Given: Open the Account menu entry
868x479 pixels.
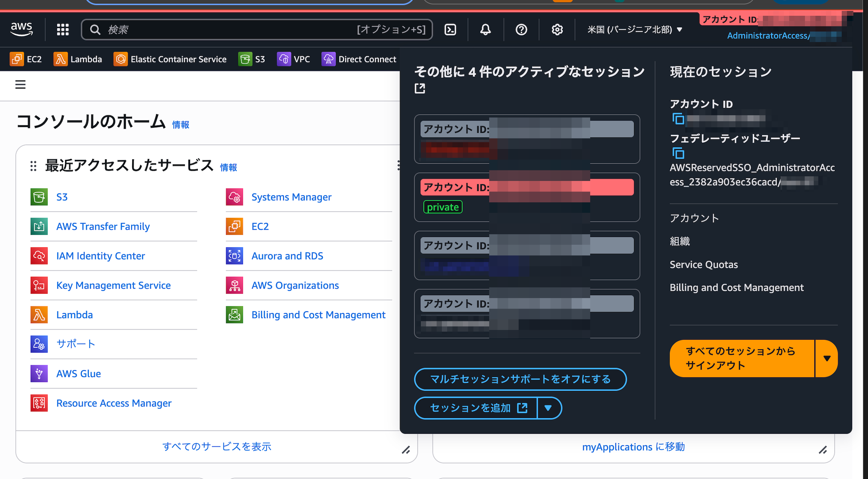Looking at the screenshot, I should [694, 218].
